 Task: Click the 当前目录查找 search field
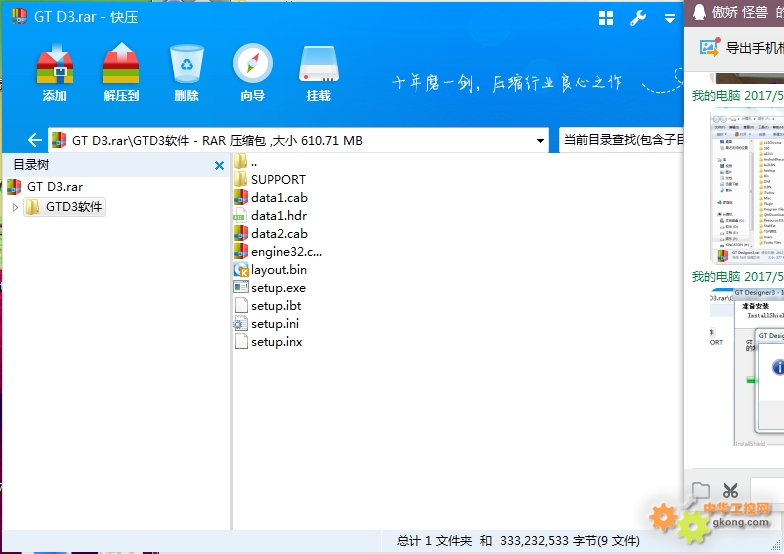[x=620, y=140]
